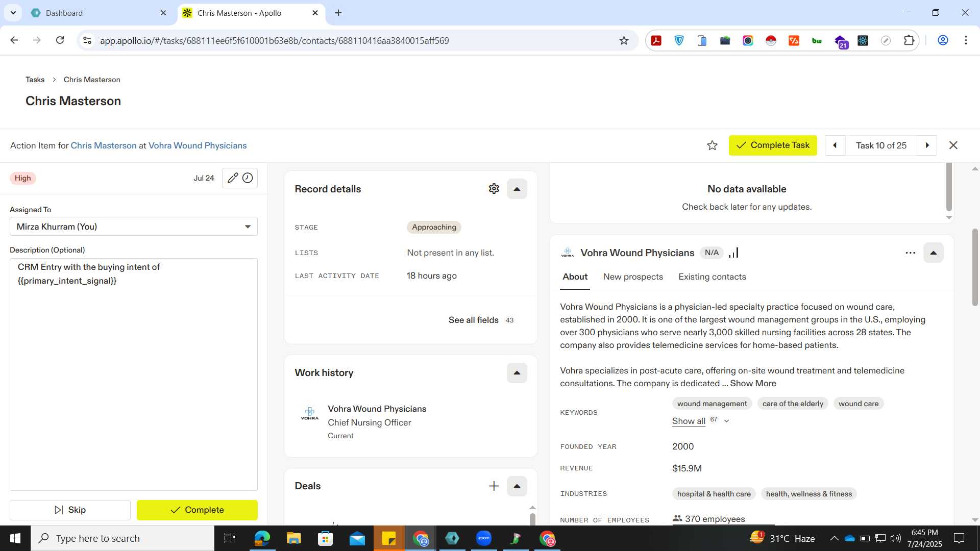Star this task as favorite

click(x=712, y=145)
